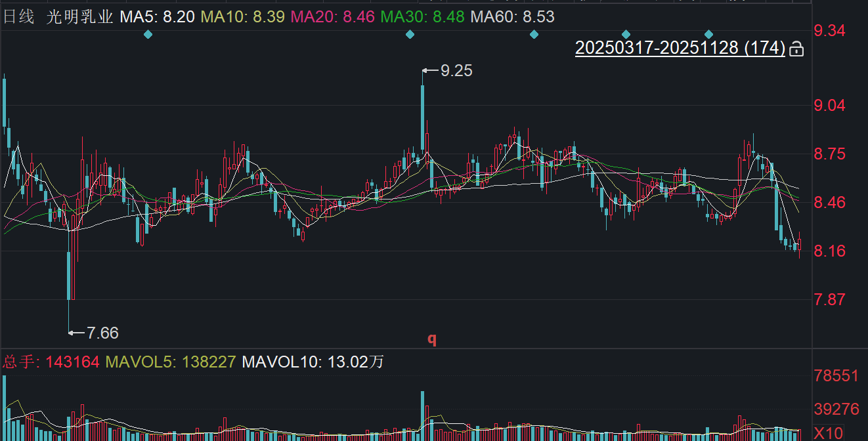Click the lock icon beside the date range

click(x=796, y=49)
